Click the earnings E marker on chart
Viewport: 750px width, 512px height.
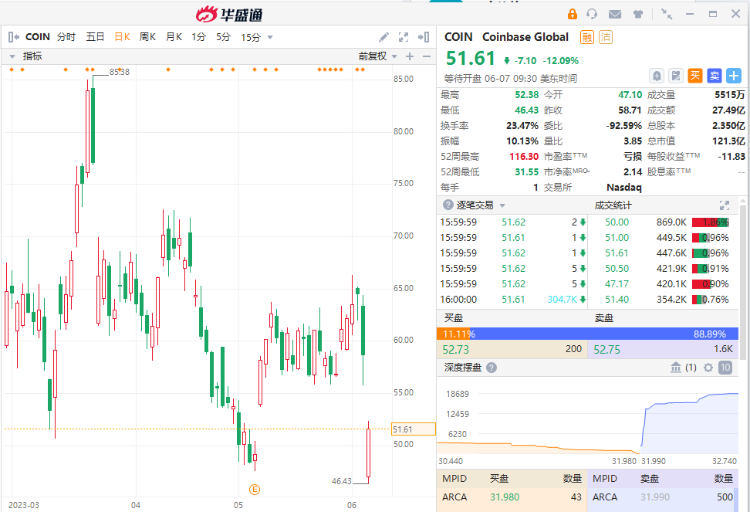coord(254,489)
